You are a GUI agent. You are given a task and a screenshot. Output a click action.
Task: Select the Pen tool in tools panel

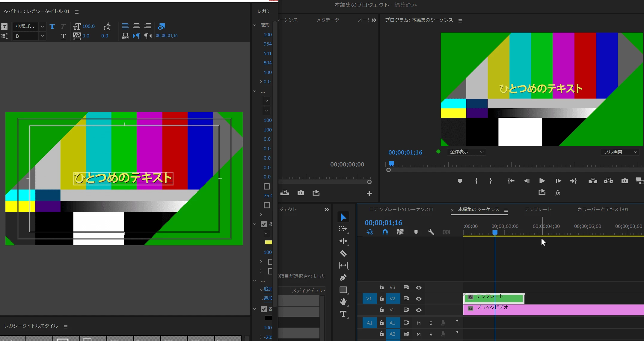(x=343, y=278)
